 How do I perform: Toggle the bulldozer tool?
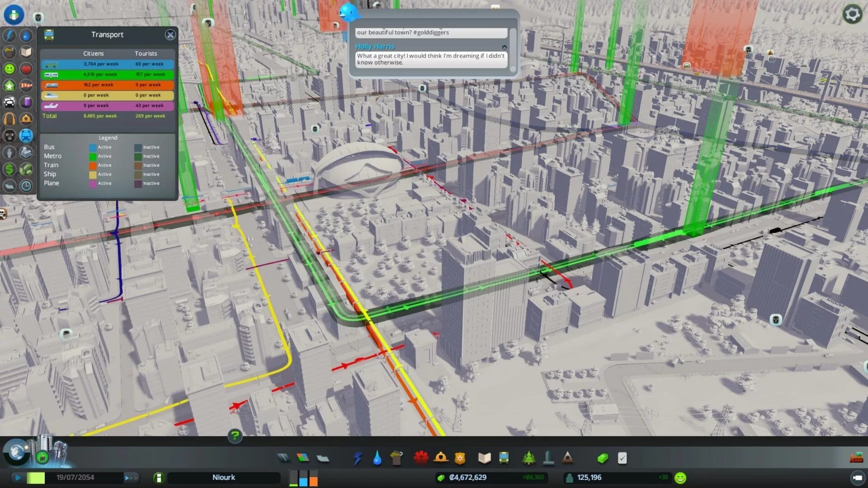tap(856, 458)
